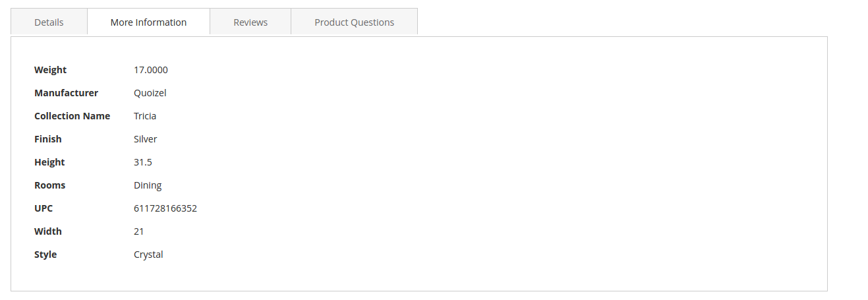Click the Style attribute label
This screenshot has width=868, height=300.
[45, 255]
